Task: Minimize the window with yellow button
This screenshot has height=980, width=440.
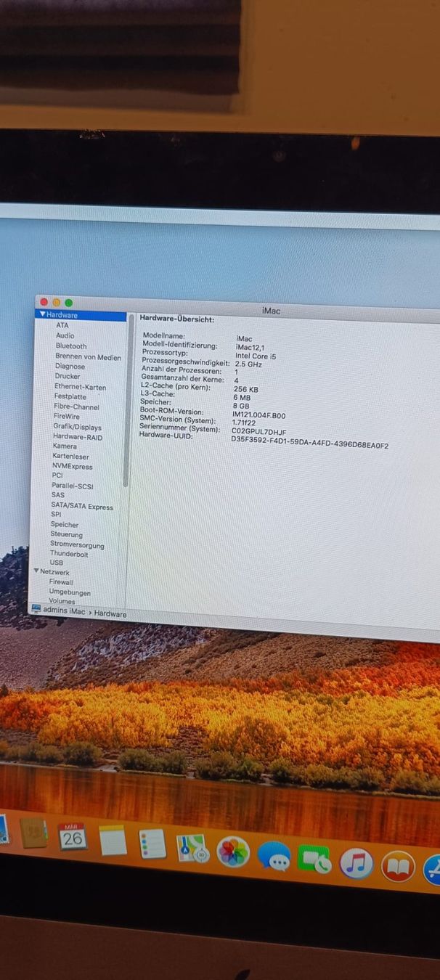Action: (x=56, y=302)
